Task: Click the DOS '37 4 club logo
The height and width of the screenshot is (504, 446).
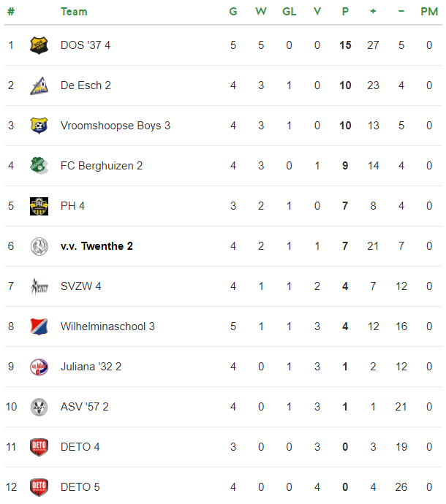Action: (x=39, y=45)
